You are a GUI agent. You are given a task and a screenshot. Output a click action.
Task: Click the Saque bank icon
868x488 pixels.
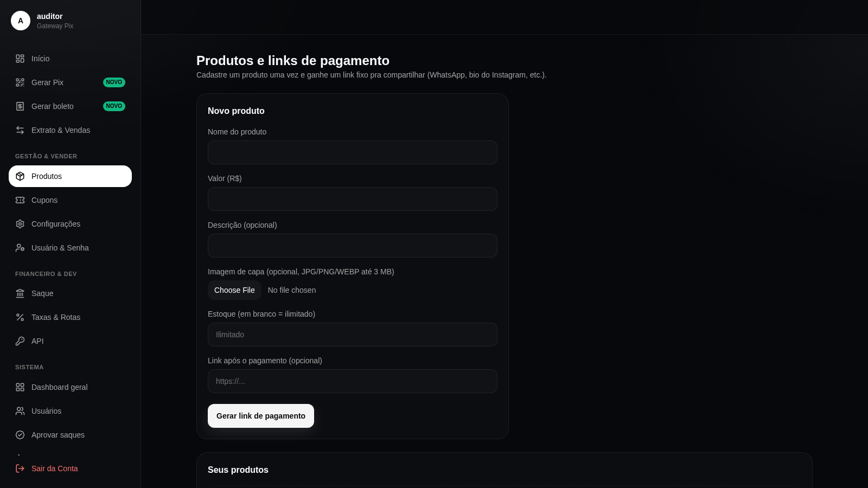pyautogui.click(x=20, y=293)
